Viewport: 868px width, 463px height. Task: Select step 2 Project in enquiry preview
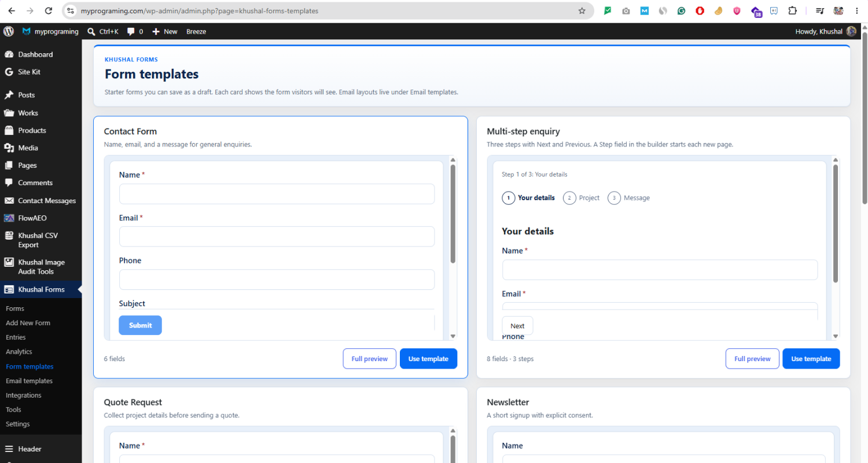582,198
